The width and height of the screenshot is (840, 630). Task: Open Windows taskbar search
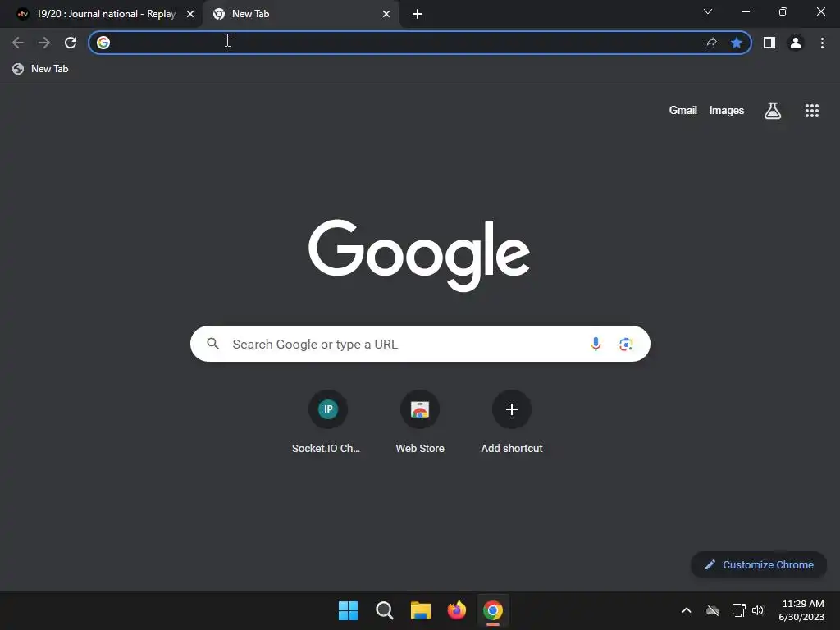(385, 610)
